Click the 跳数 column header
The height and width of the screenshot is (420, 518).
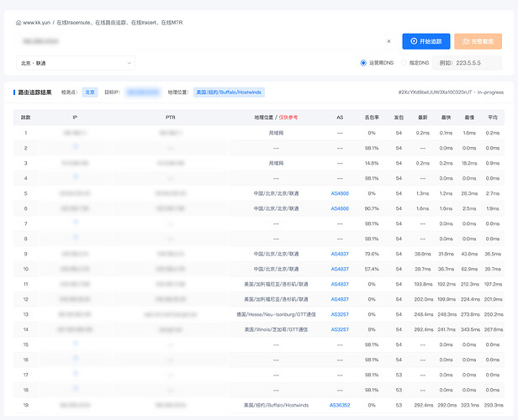pyautogui.click(x=26, y=118)
